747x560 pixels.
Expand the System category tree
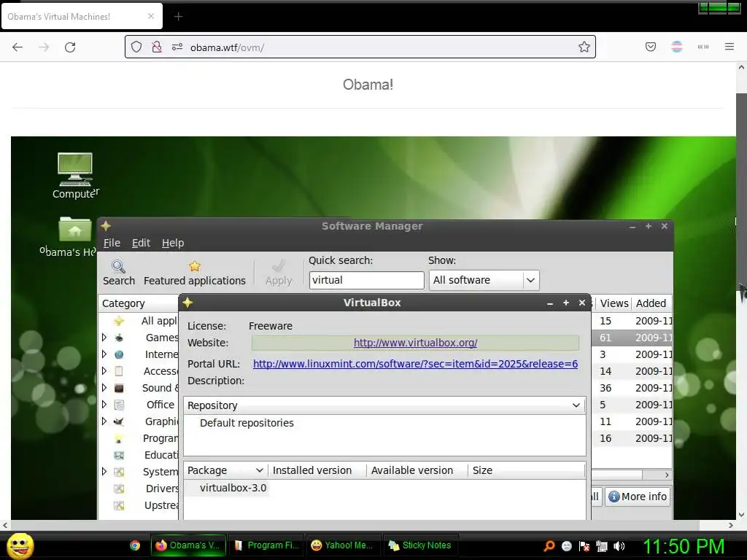[104, 472]
